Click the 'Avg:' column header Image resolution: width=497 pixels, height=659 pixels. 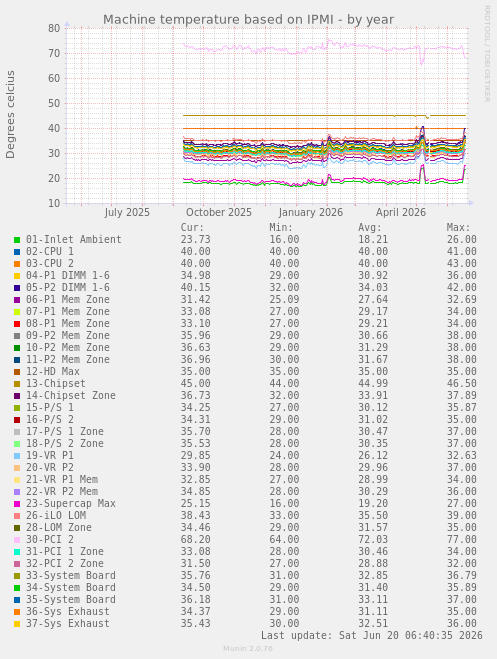point(370,227)
